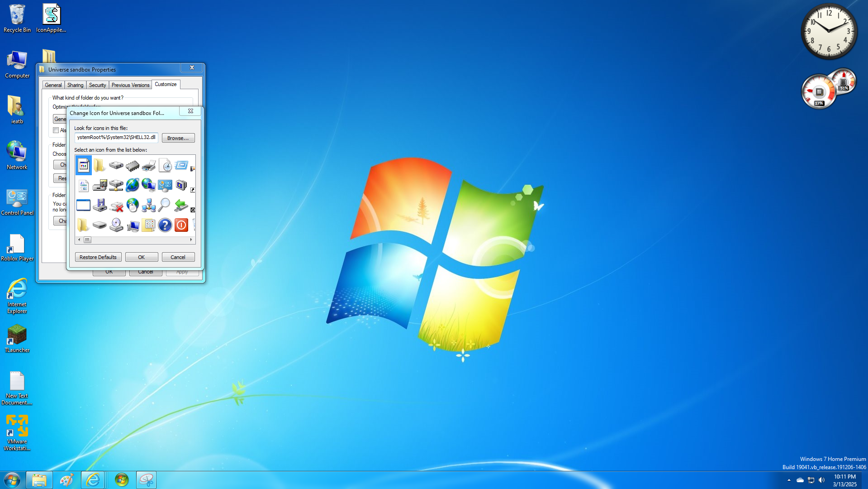868x489 pixels.
Task: Click the analog clock desktop gadget
Action: (x=829, y=31)
